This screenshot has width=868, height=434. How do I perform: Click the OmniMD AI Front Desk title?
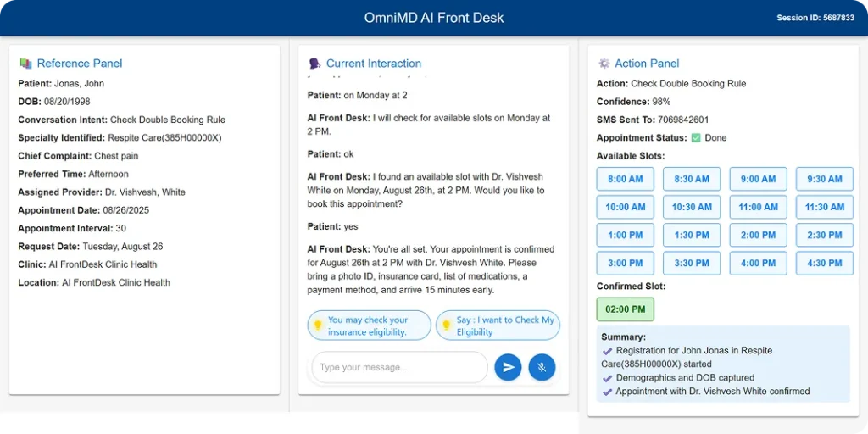pos(434,18)
